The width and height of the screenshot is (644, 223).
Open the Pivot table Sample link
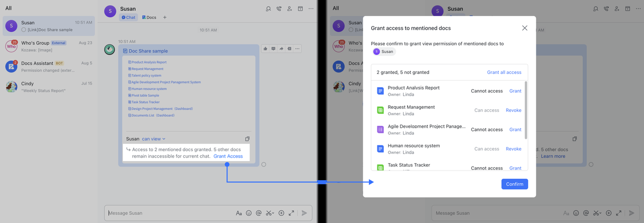click(146, 95)
